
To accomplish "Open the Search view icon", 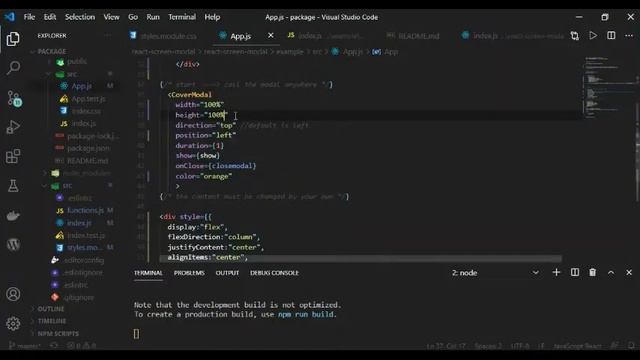I will (13, 68).
